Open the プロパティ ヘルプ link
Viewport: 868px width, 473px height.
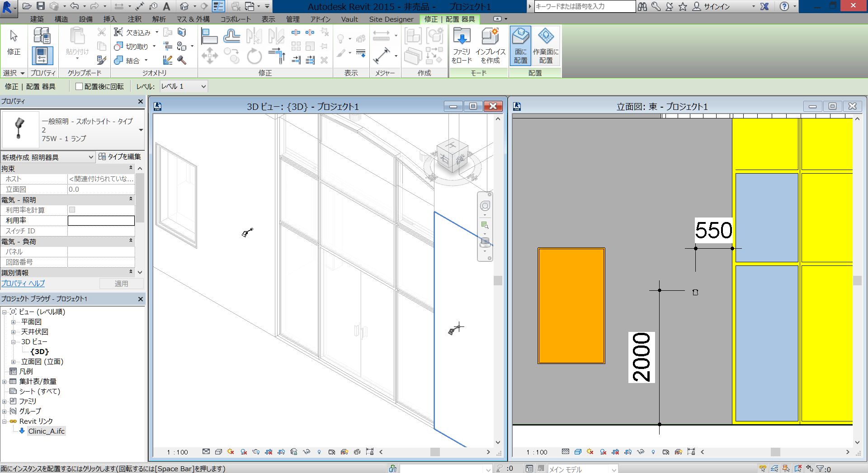pyautogui.click(x=23, y=284)
